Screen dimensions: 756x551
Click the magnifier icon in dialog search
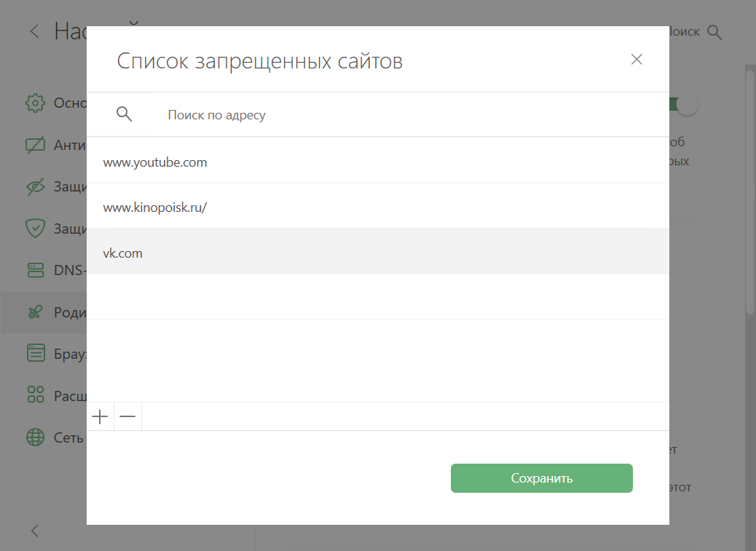[x=124, y=114]
